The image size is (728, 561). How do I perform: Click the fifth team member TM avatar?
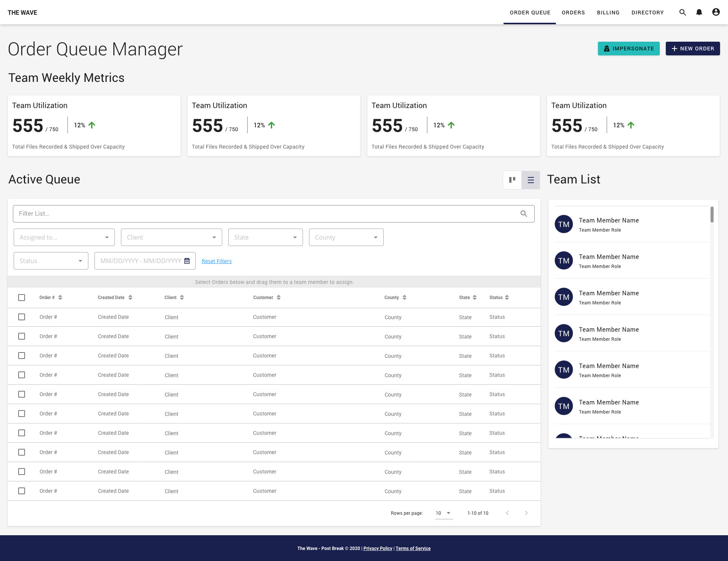(x=564, y=370)
